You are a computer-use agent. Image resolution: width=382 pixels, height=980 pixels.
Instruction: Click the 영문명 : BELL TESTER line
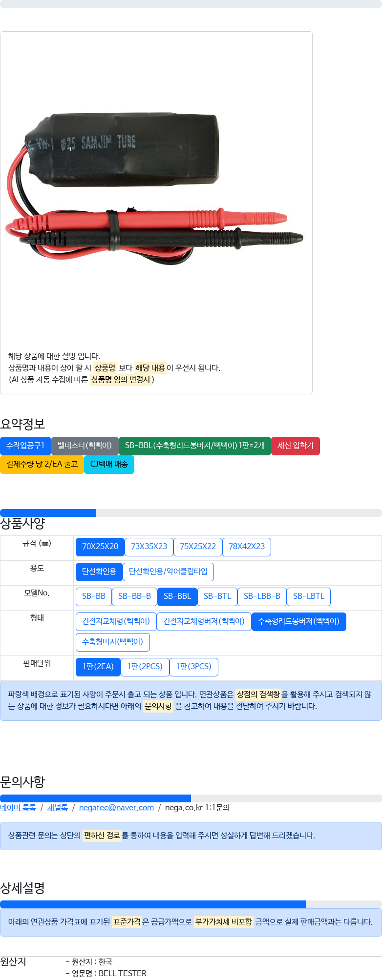tap(106, 973)
